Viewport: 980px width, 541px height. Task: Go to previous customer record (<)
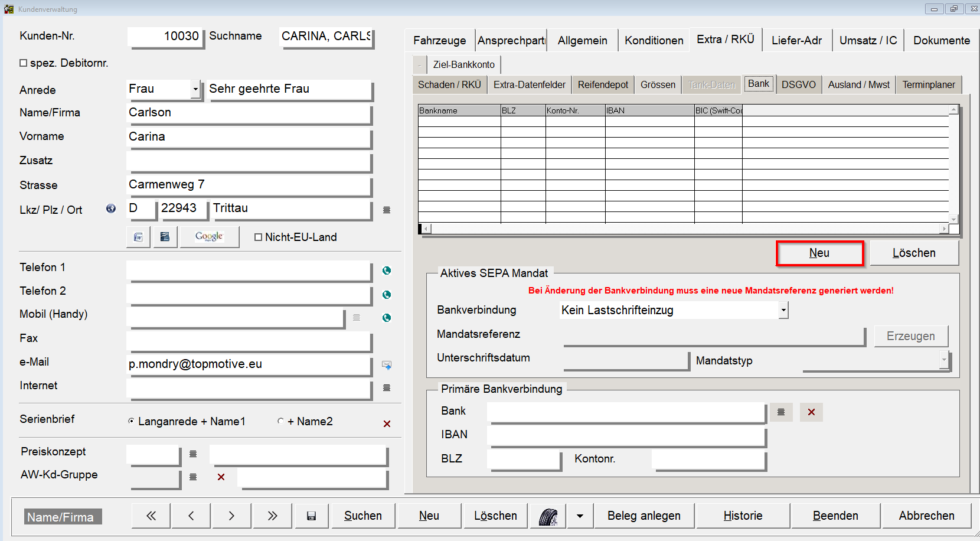(x=191, y=516)
